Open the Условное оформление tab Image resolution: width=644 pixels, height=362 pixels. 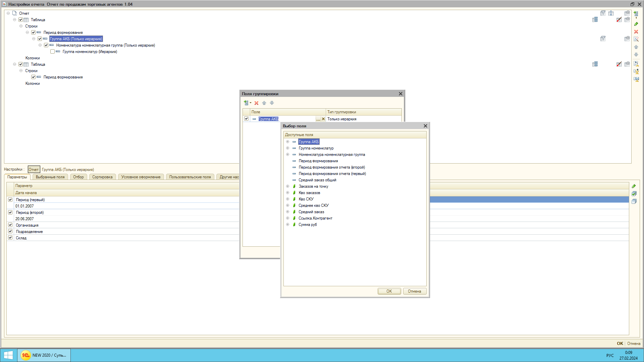pos(141,177)
